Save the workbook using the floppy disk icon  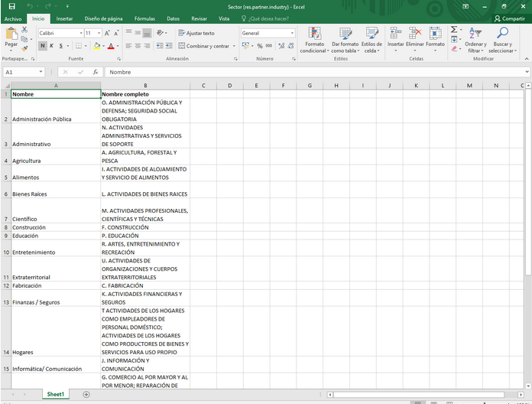point(12,6)
